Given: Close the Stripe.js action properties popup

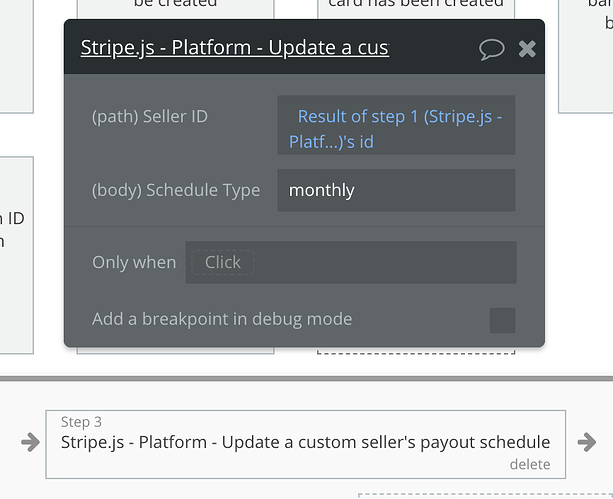Looking at the screenshot, I should pos(527,49).
